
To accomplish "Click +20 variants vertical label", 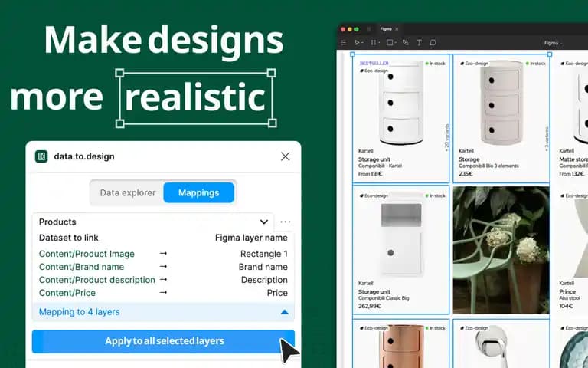I will point(446,138).
